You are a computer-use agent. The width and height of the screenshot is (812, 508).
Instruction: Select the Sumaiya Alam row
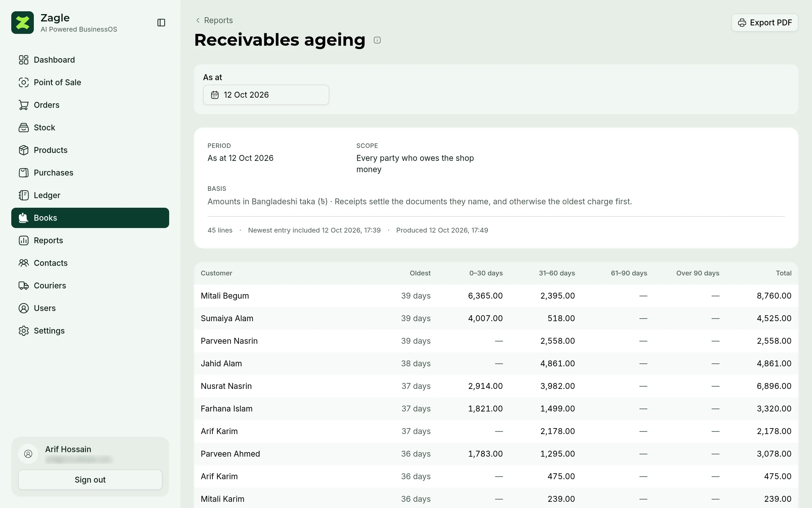pyautogui.click(x=496, y=318)
